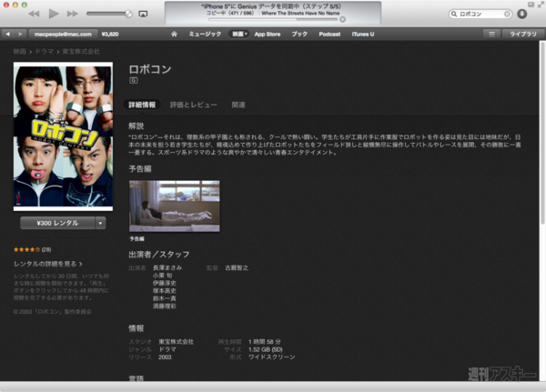Click the sync progress bar in status display
The width and height of the screenshot is (546, 392).
point(273,19)
